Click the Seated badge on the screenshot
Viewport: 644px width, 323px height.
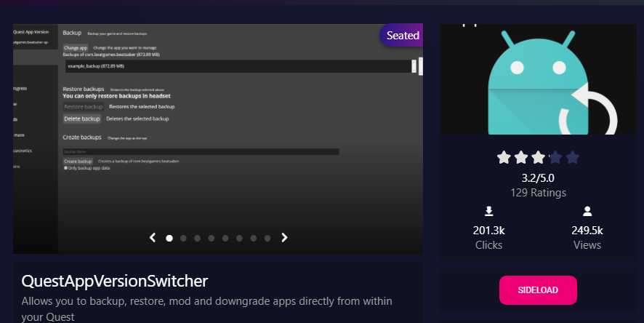tap(401, 36)
